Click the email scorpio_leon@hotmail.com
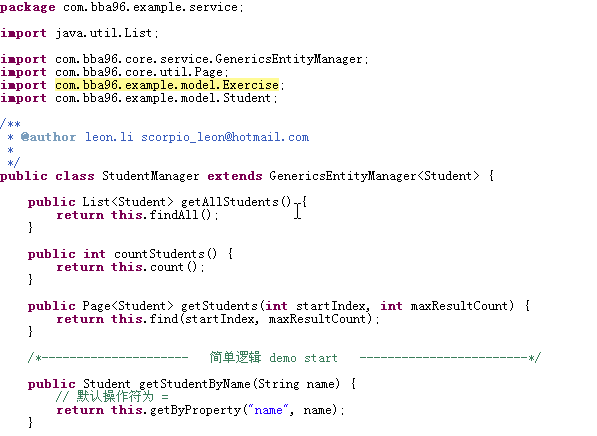This screenshot has width=597, height=436. 225,137
